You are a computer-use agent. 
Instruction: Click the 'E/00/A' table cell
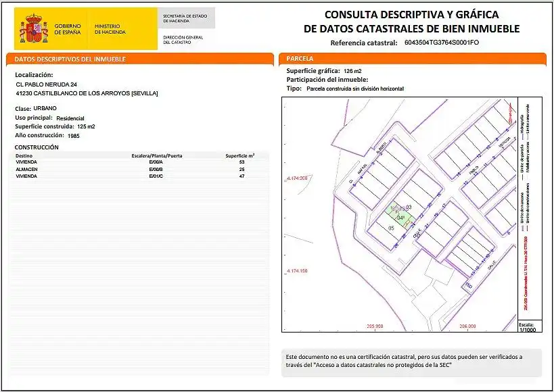(156, 162)
